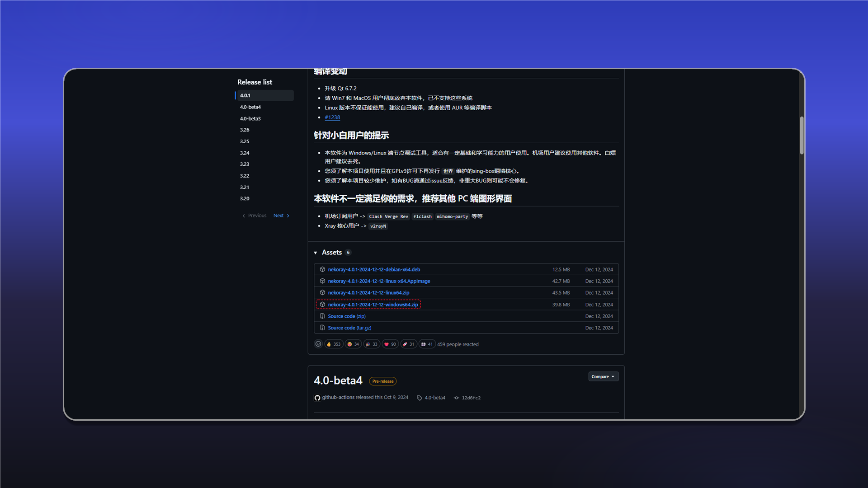This screenshot has height=488, width=868.
Task: Click package icon beside debian-x64.deb asset
Action: click(322, 269)
